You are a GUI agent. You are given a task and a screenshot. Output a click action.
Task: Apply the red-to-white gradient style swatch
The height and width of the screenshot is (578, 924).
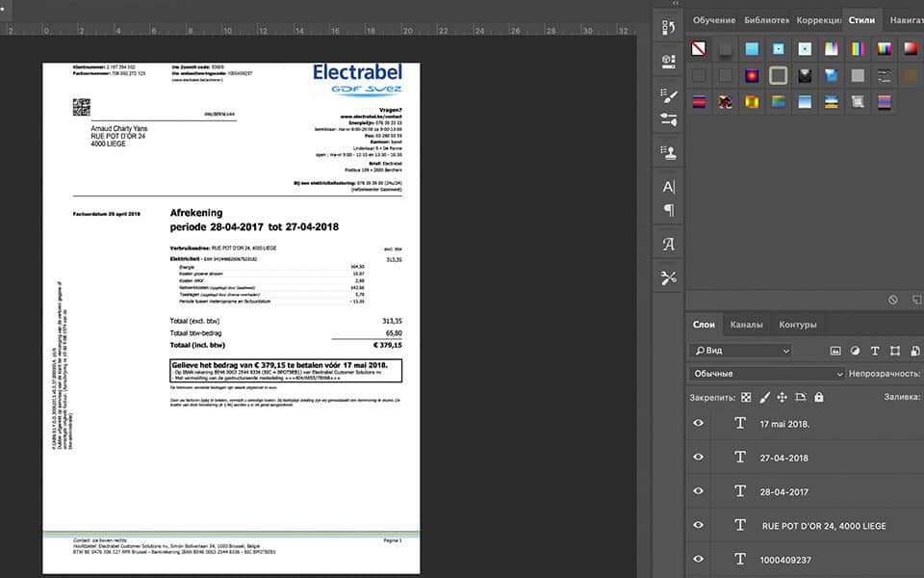(x=911, y=49)
